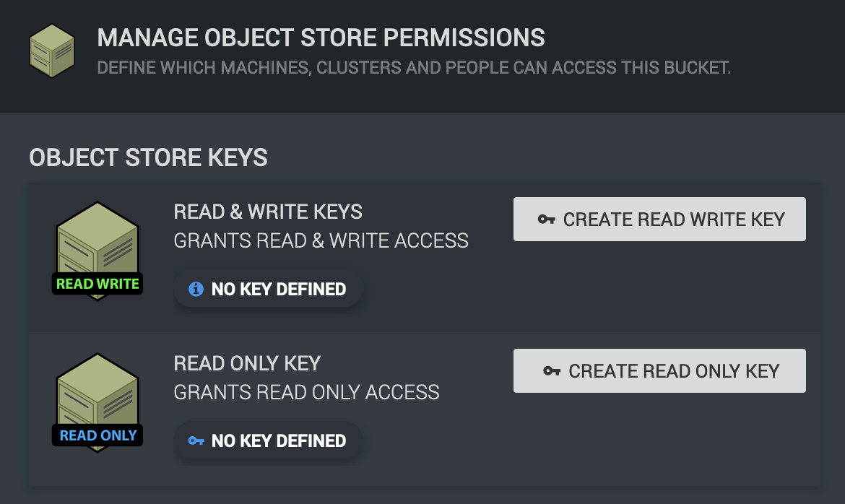
Task: Select the Manage Object Store Permissions title
Action: pyautogui.click(x=321, y=38)
